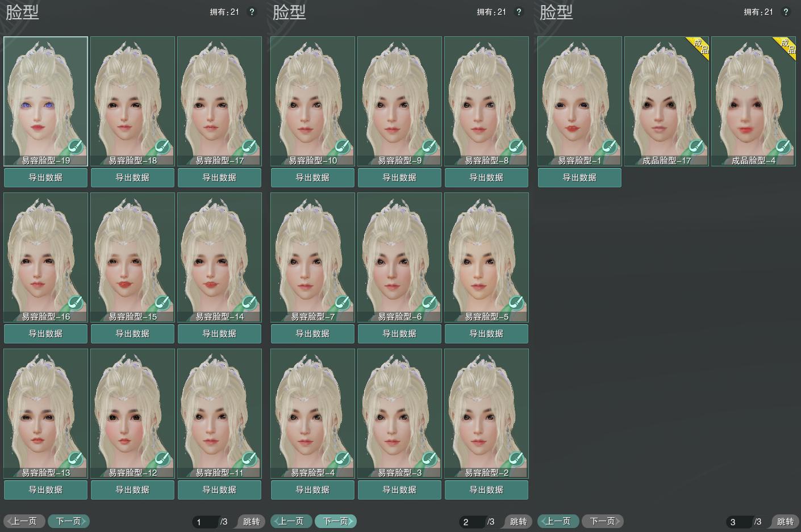Image resolution: width=801 pixels, height=532 pixels.
Task: Open help icon in page 1 panel header
Action: (252, 12)
